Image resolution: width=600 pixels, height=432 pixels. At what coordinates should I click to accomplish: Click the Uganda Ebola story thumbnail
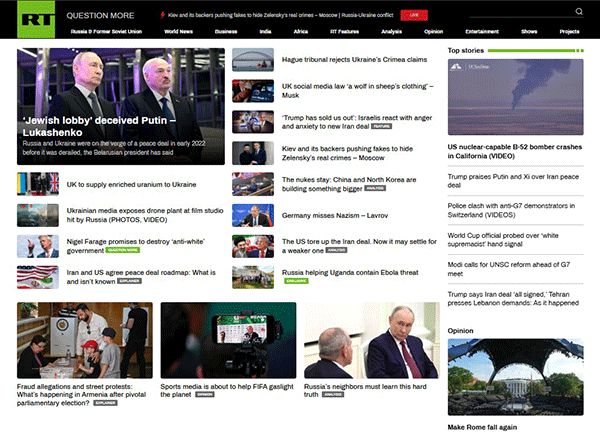pyautogui.click(x=253, y=277)
